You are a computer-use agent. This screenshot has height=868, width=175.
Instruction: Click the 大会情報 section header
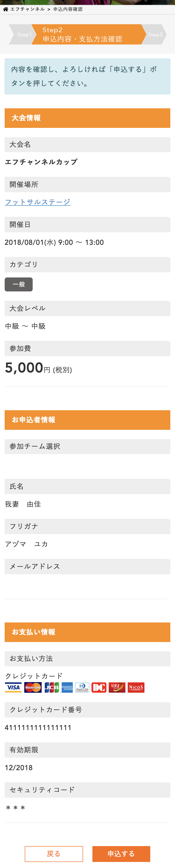coord(87,118)
